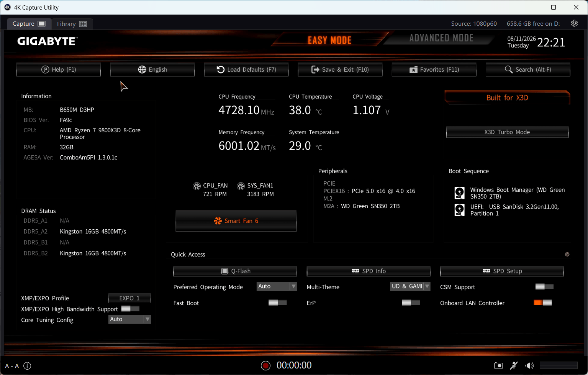Select EASY MODE tab

click(329, 40)
